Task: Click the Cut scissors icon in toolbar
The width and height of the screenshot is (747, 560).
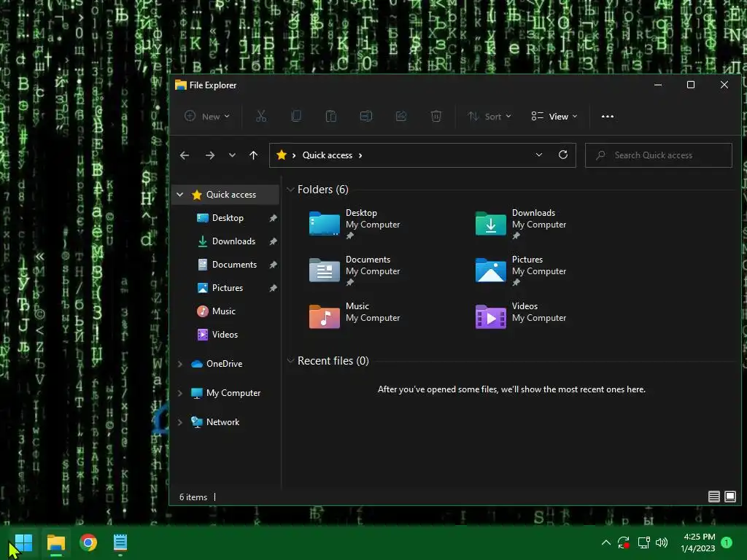Action: pyautogui.click(x=261, y=116)
